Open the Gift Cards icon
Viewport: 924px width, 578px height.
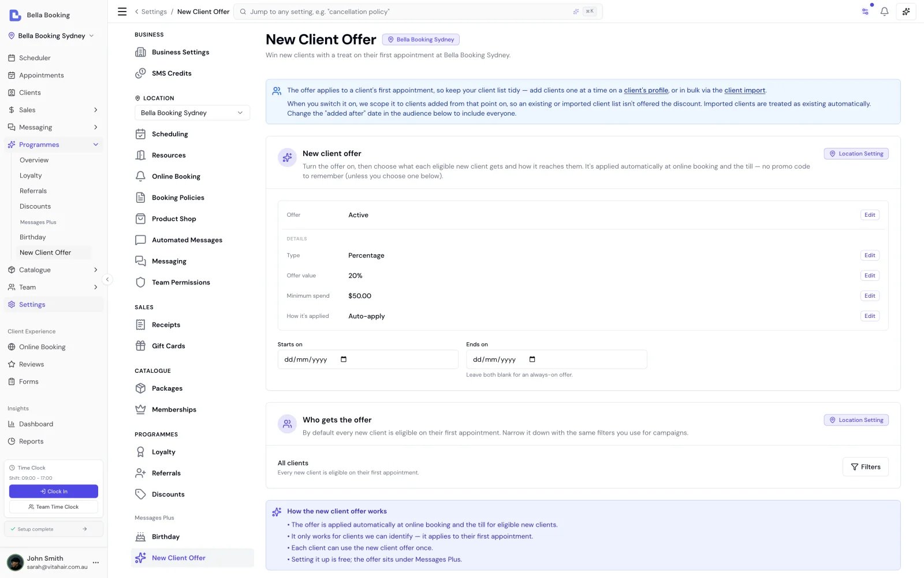point(140,346)
